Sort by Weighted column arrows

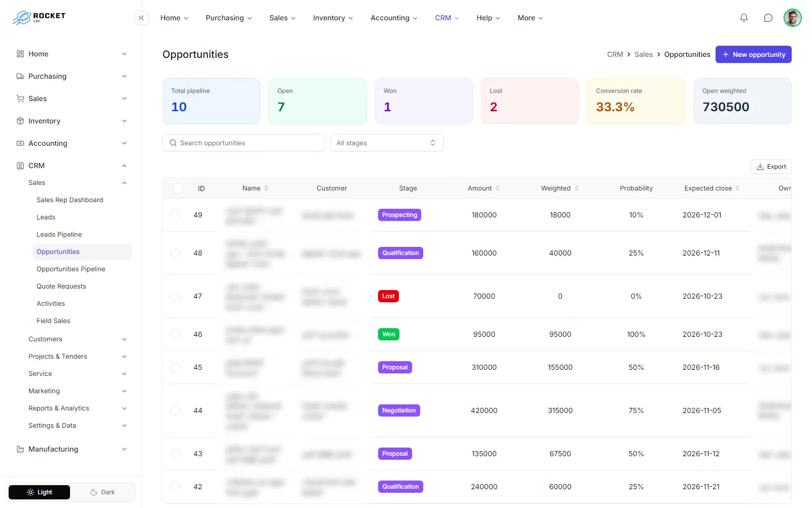click(x=577, y=188)
